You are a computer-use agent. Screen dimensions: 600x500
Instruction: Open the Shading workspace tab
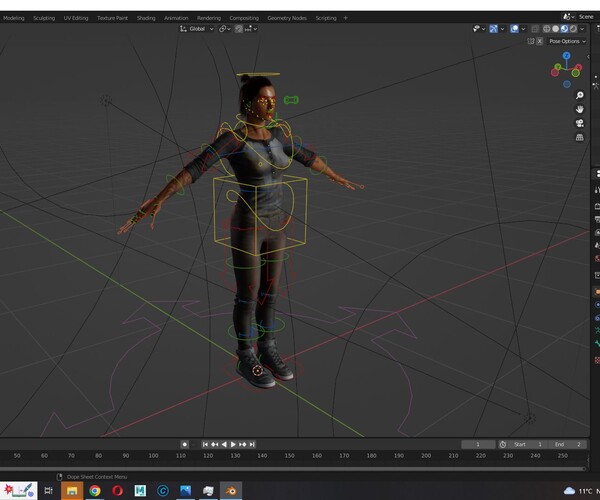(146, 18)
